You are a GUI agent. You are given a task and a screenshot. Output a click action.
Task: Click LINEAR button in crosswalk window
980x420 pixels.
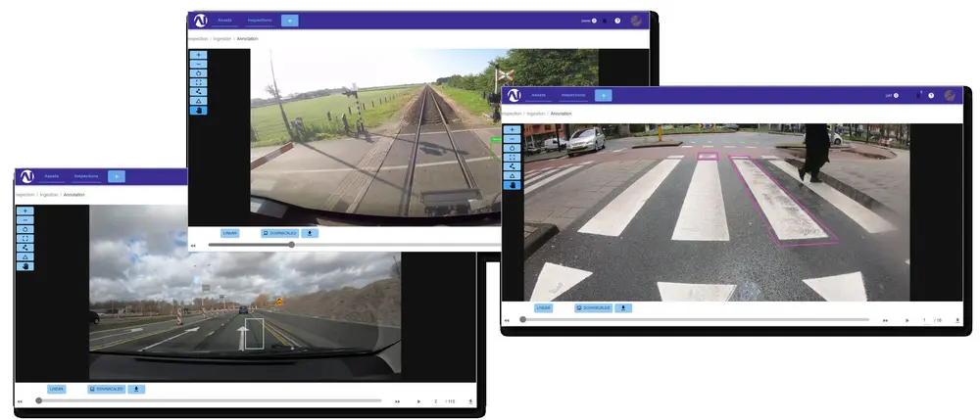[543, 308]
